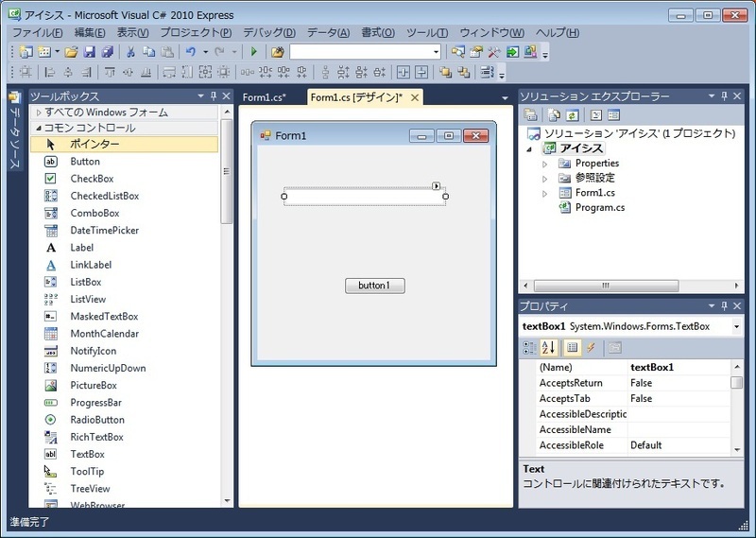Toggle auto-hide pin on Toolbox panel

click(214, 96)
